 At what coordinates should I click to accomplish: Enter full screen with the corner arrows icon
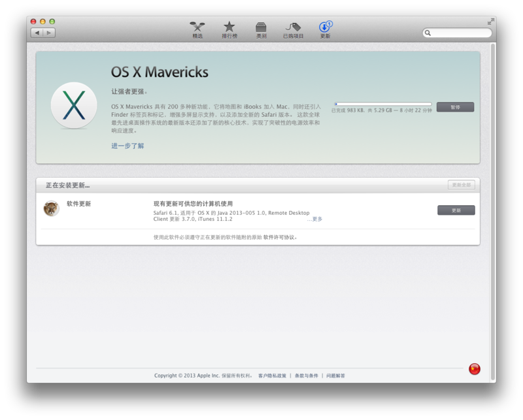point(491,22)
